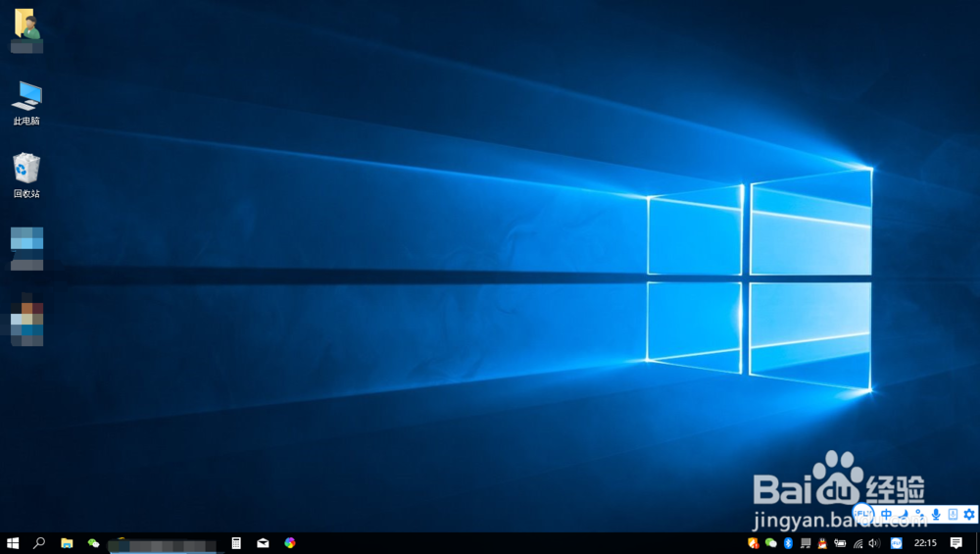Open user folder desktop icon
Viewport: 980px width, 554px height.
pos(26,30)
